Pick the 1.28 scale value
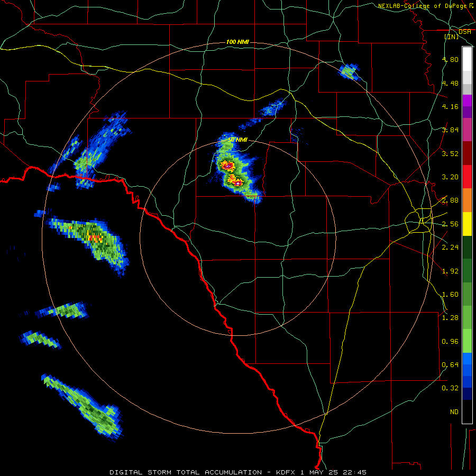Viewport: 476px width, 476px height. [x=450, y=318]
